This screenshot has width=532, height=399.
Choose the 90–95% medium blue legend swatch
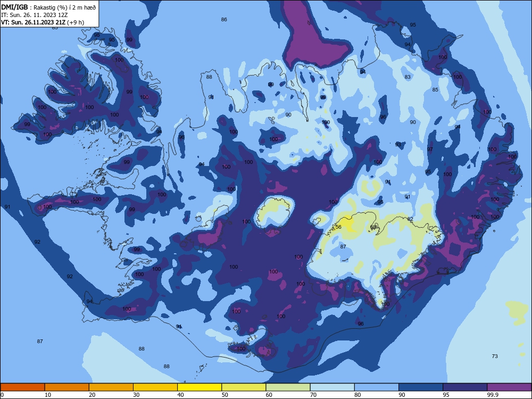(421, 387)
